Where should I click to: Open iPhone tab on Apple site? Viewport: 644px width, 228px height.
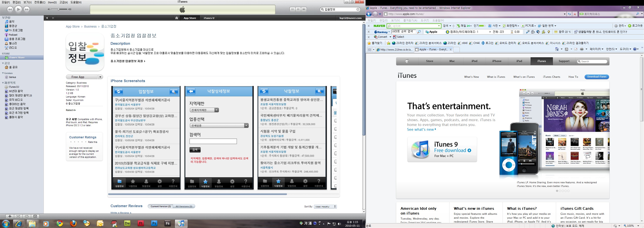[497, 61]
